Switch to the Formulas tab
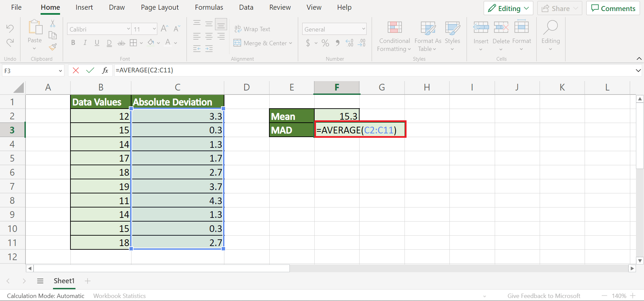This screenshot has width=644, height=301. 209,7
